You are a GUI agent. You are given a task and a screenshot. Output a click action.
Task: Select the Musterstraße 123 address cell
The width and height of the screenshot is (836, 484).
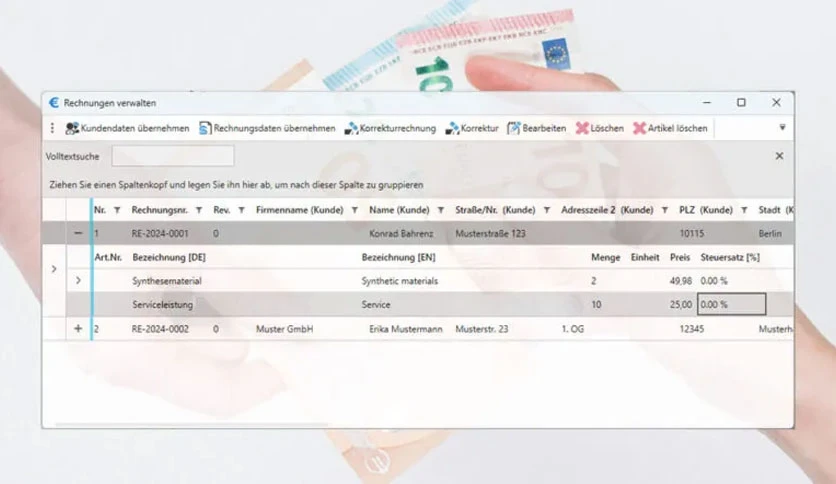490,233
